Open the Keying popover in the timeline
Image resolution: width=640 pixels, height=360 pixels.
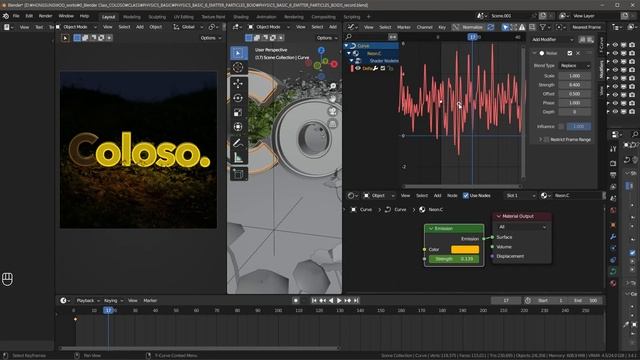click(113, 300)
